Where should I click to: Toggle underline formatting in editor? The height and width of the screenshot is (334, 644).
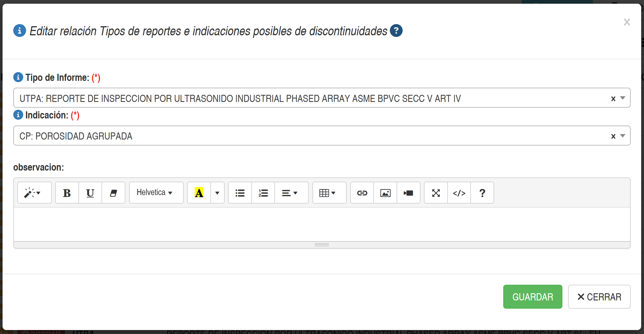pyautogui.click(x=90, y=193)
